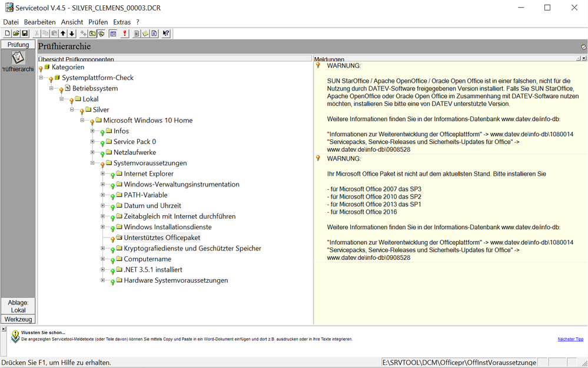This screenshot has width=588, height=368.
Task: Expand the Netzlaufwerke tree node
Action: pyautogui.click(x=92, y=152)
